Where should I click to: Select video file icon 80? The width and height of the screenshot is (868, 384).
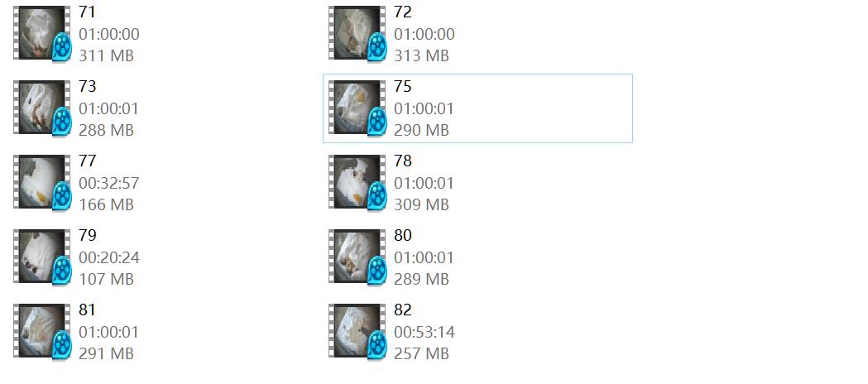point(357,257)
